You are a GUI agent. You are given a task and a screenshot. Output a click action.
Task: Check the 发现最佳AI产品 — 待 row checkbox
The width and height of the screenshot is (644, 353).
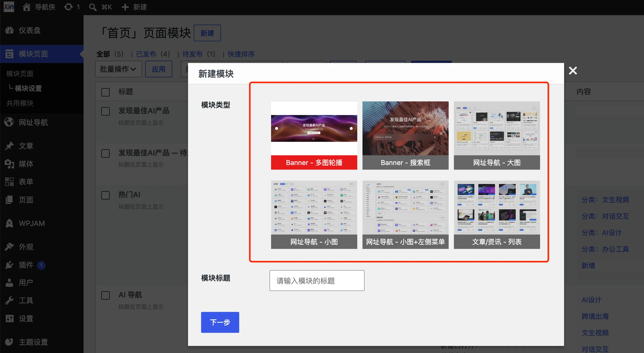[106, 153]
